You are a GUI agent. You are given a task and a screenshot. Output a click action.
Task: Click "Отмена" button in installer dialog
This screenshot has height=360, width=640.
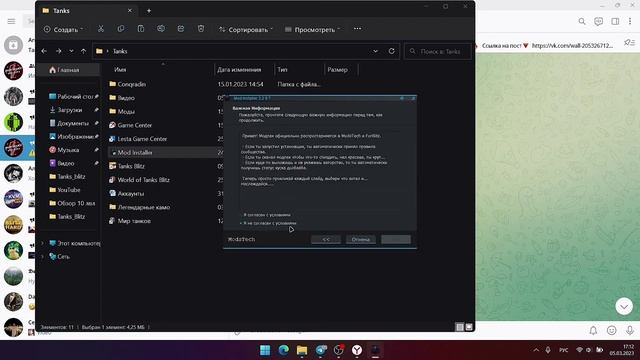tap(361, 239)
